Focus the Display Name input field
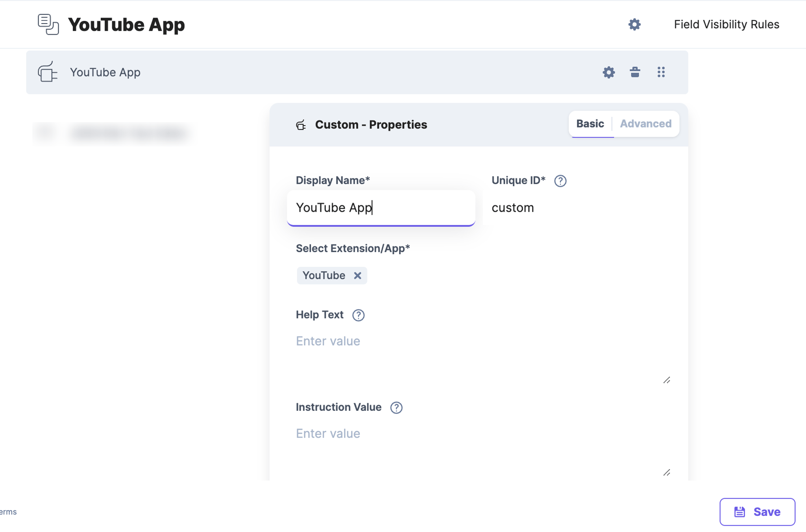Image resolution: width=806 pixels, height=532 pixels. (x=381, y=208)
